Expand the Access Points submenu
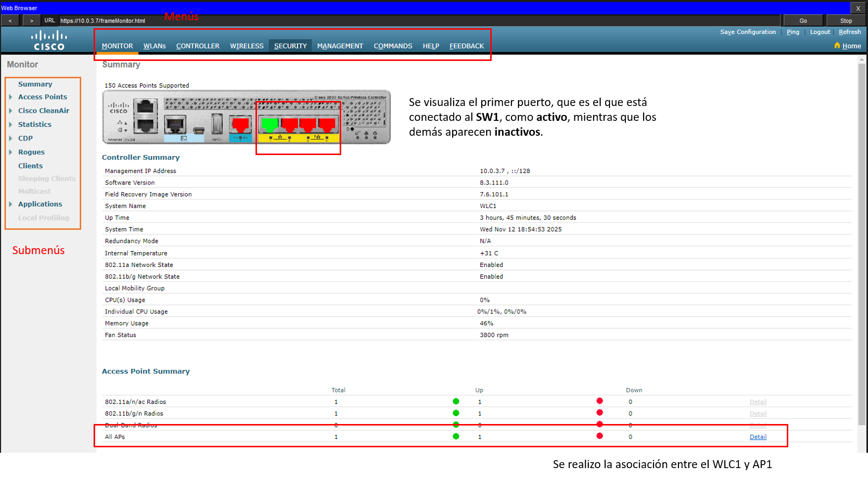Screen dimensions: 868x479 [11, 97]
